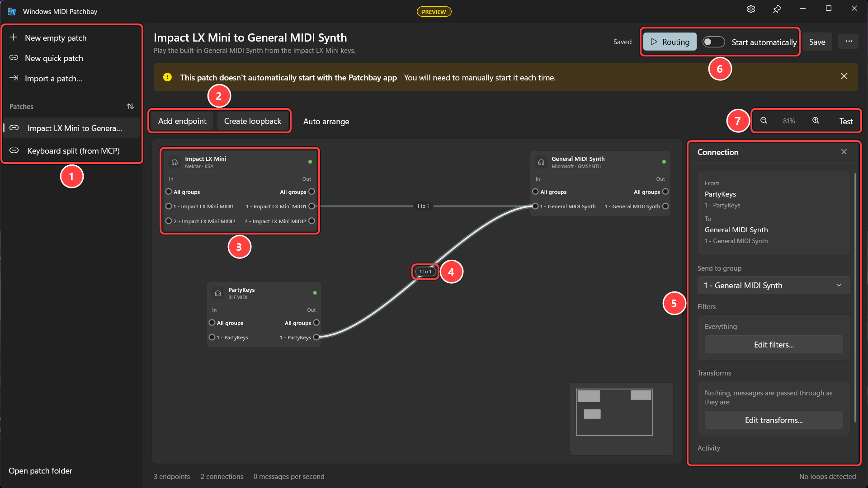The width and height of the screenshot is (868, 488).
Task: Select Impact LX Mini MIDI2 input port
Action: (x=169, y=221)
